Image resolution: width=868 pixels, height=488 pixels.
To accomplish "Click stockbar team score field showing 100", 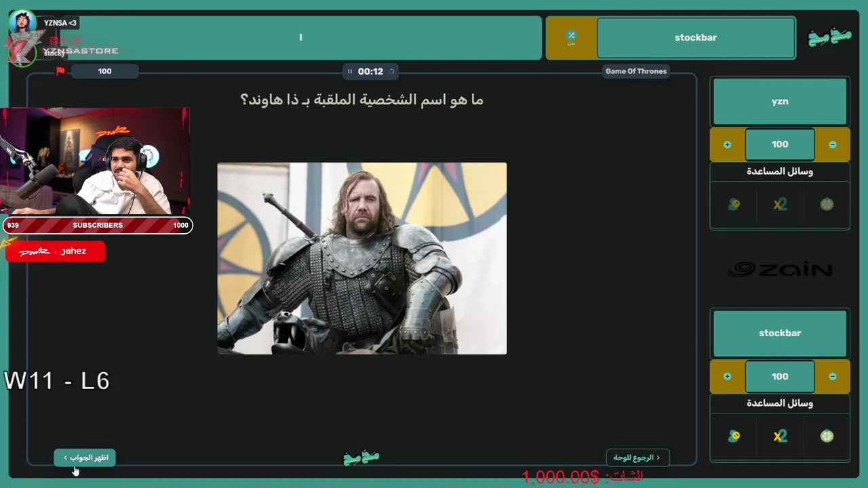I will tap(780, 376).
